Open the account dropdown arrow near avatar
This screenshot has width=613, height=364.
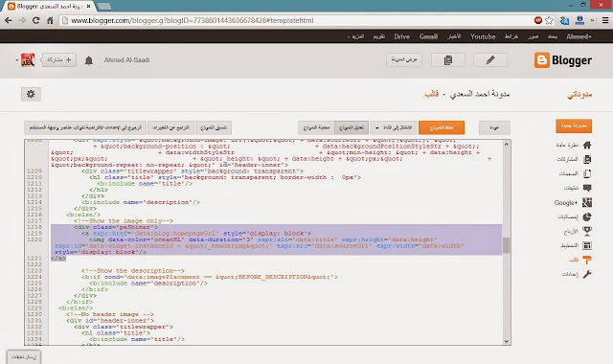click(x=16, y=60)
